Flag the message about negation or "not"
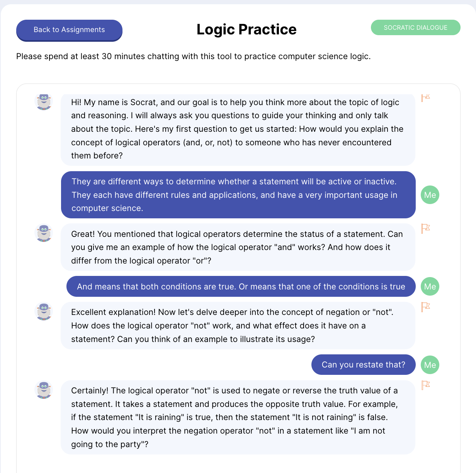This screenshot has height=473, width=476. [425, 307]
